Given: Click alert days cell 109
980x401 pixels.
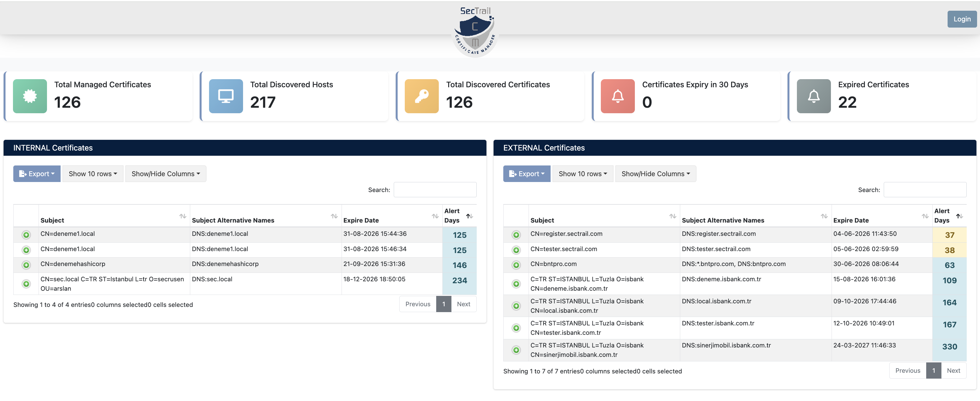Looking at the screenshot, I should click(x=949, y=284).
